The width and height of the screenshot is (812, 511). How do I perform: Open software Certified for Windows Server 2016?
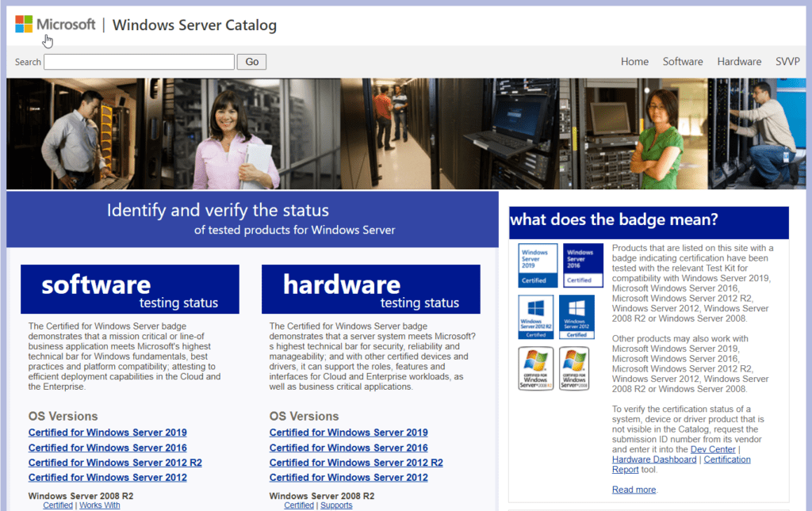click(108, 448)
